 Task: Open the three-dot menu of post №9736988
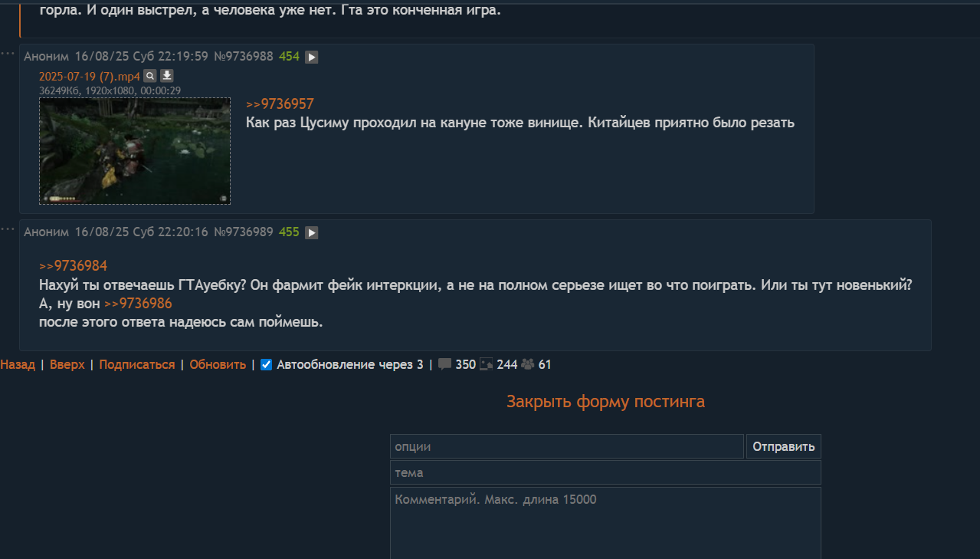(x=8, y=53)
